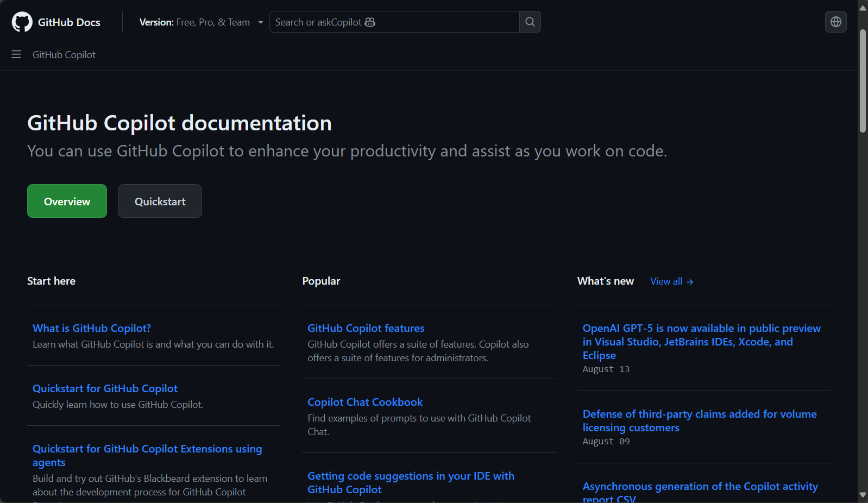Click the Copilot icon in search box

point(370,22)
